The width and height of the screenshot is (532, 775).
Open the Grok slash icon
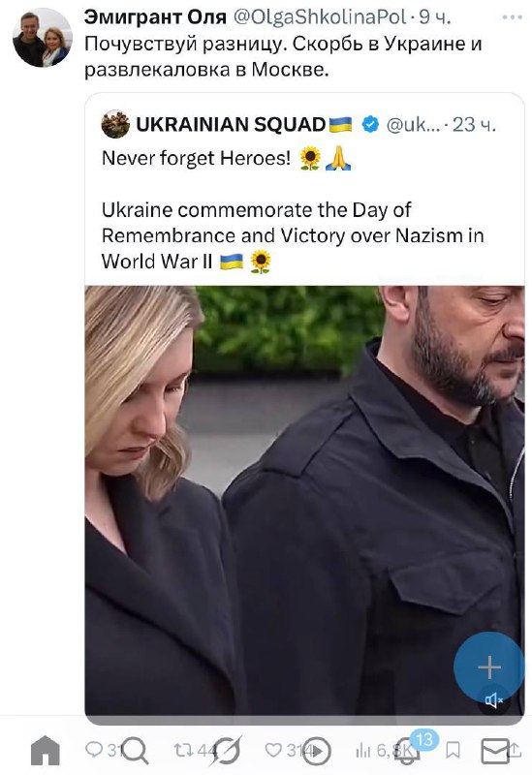225,750
